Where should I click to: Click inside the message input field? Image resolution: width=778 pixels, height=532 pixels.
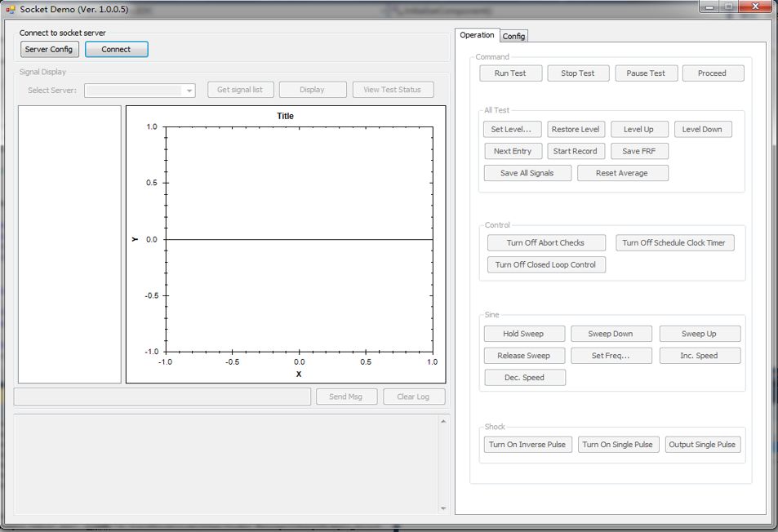(161, 396)
